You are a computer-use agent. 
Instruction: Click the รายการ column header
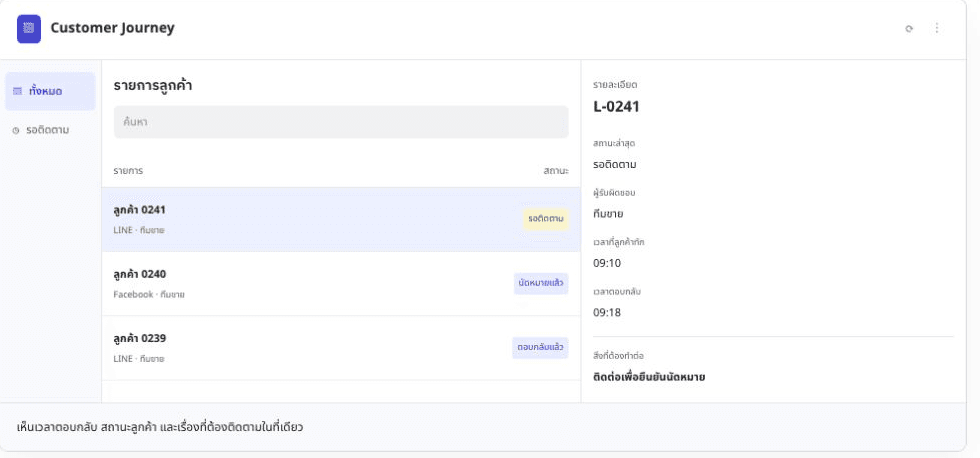tap(128, 171)
